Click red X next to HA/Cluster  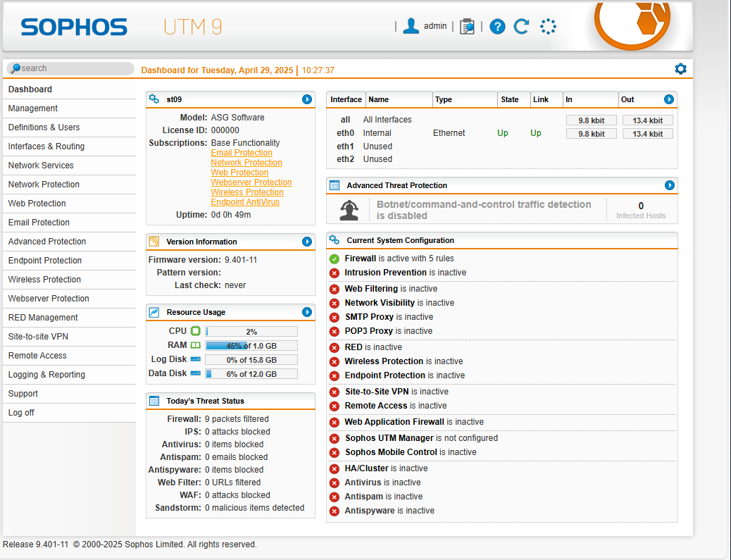[335, 469]
